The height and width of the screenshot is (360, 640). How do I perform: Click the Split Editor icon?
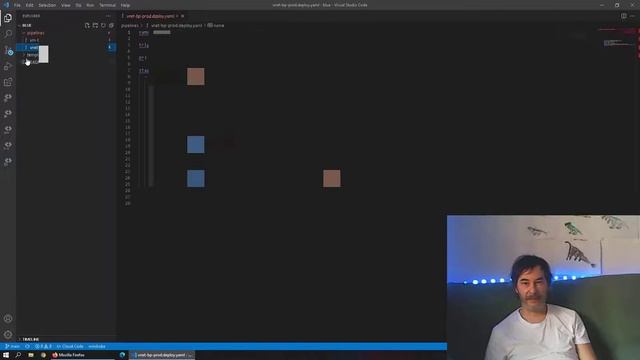624,16
